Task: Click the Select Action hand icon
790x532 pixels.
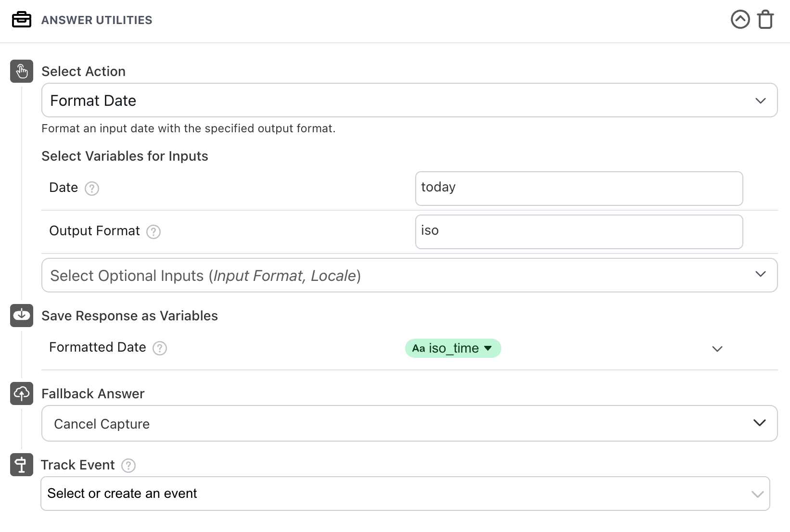Action: pyautogui.click(x=22, y=71)
